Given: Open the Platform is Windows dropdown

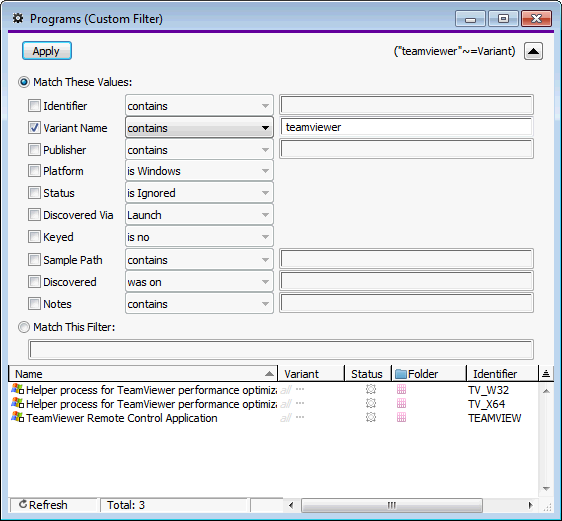Looking at the screenshot, I should [x=199, y=171].
